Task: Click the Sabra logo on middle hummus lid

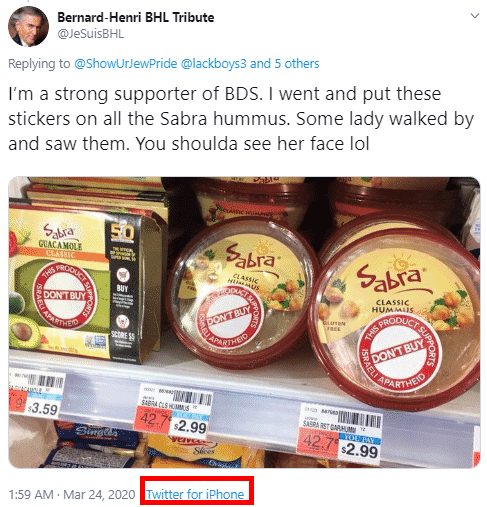Action: click(x=251, y=258)
